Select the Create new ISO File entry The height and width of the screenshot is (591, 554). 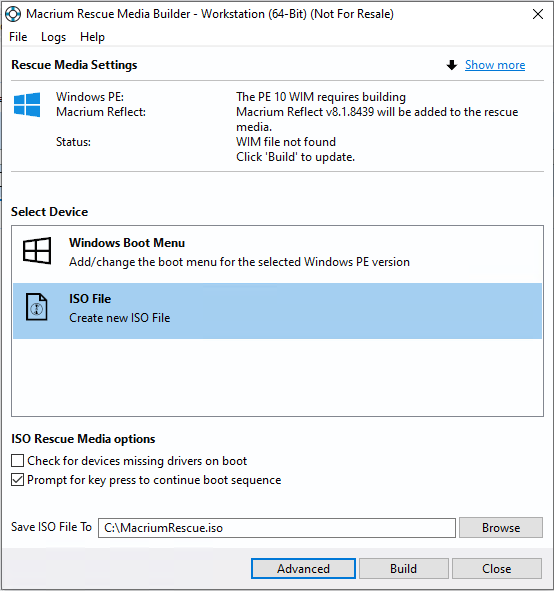tap(277, 311)
